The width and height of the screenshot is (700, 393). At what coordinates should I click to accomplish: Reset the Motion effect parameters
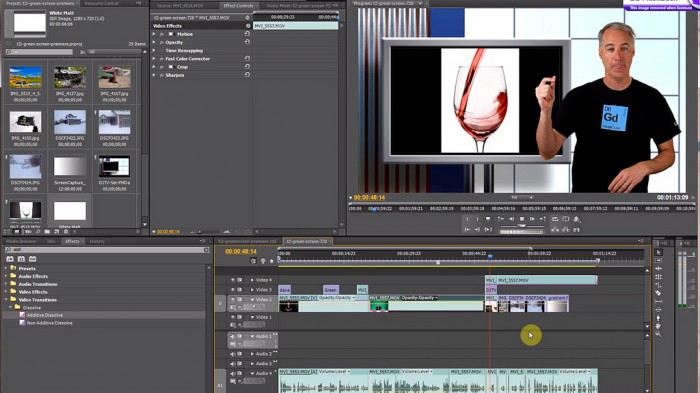[247, 33]
